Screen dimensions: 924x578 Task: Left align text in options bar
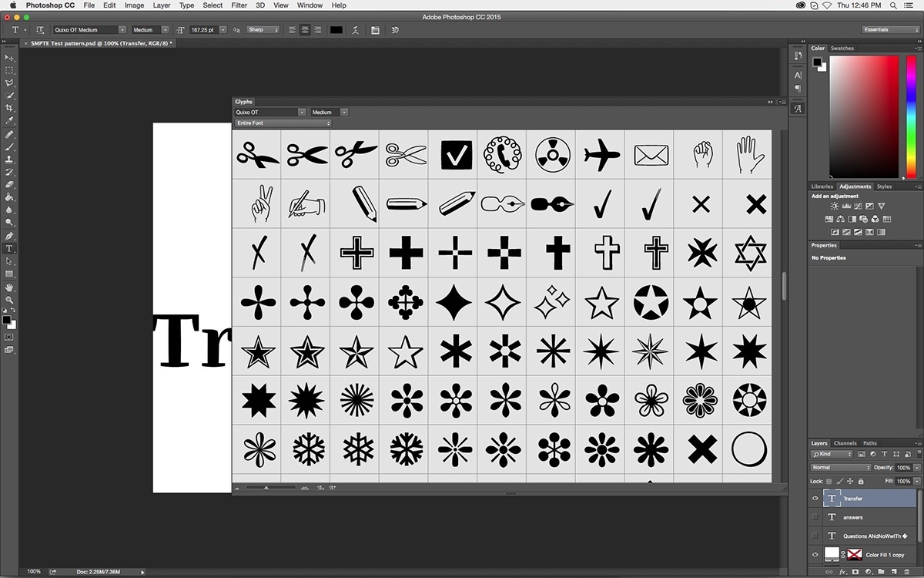[293, 30]
